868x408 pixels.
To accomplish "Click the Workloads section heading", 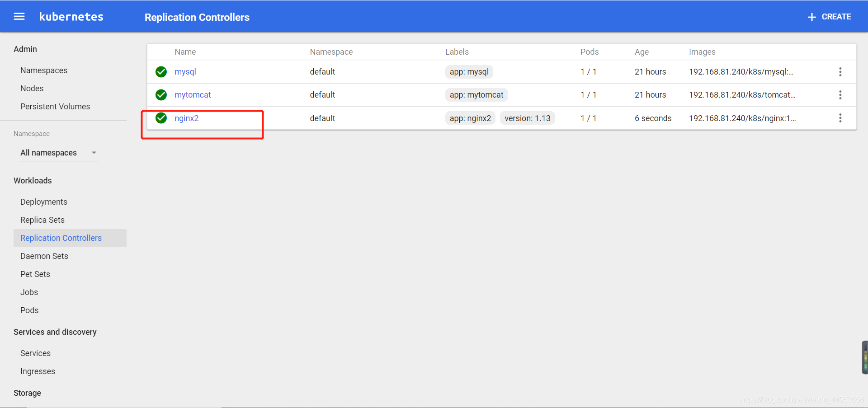I will coord(33,181).
